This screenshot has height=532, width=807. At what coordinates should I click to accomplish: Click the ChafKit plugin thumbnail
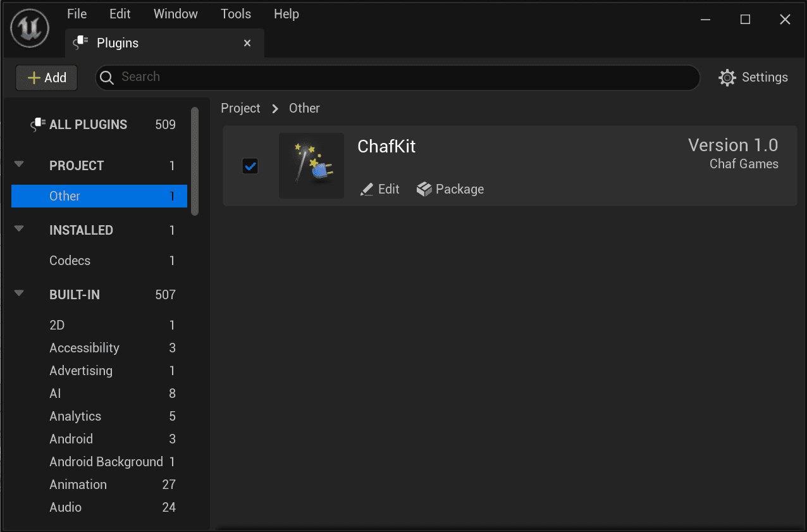tap(311, 166)
